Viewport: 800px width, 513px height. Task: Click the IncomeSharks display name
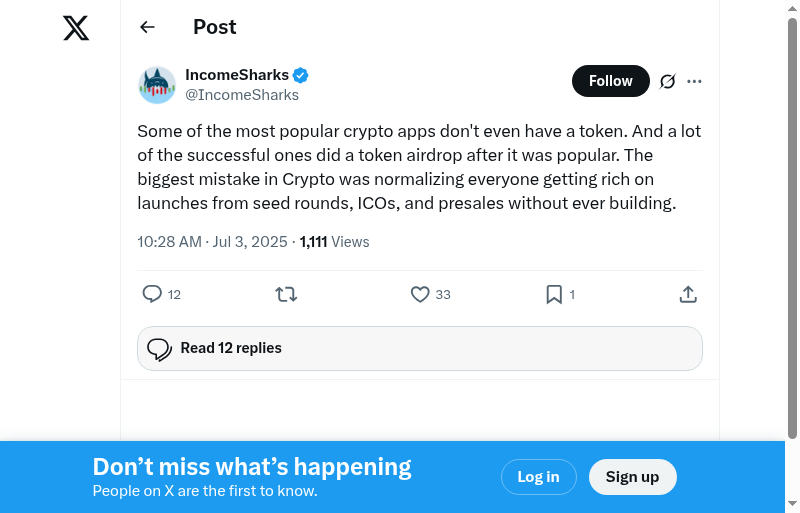237,75
